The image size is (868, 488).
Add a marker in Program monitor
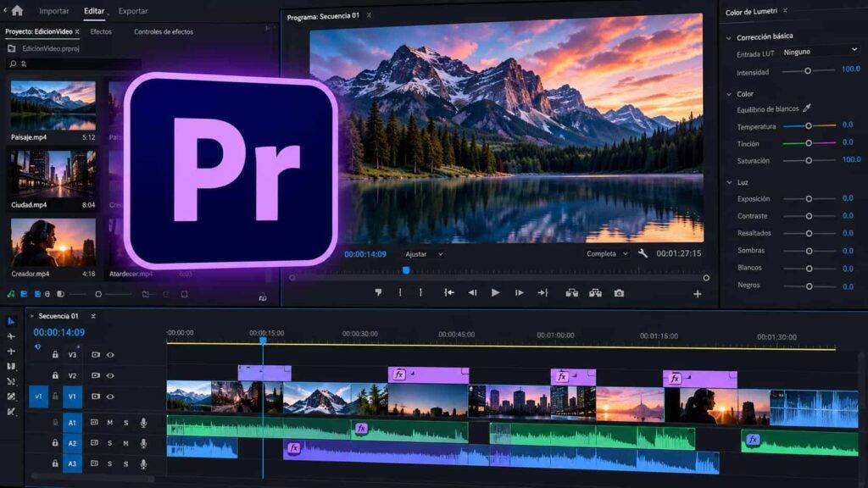[378, 292]
